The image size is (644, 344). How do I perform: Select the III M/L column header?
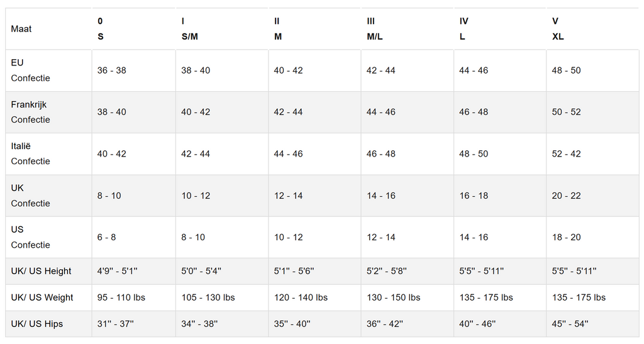pos(374,29)
